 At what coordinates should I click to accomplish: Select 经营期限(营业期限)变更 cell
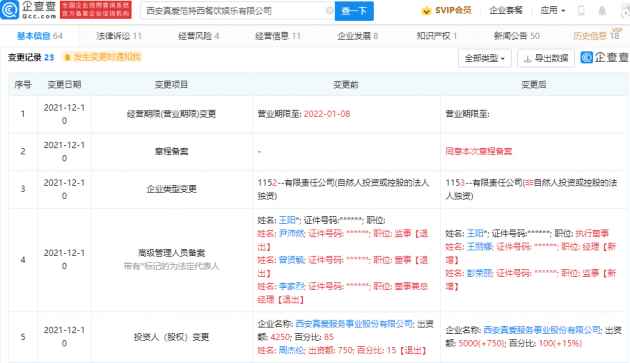[172, 114]
